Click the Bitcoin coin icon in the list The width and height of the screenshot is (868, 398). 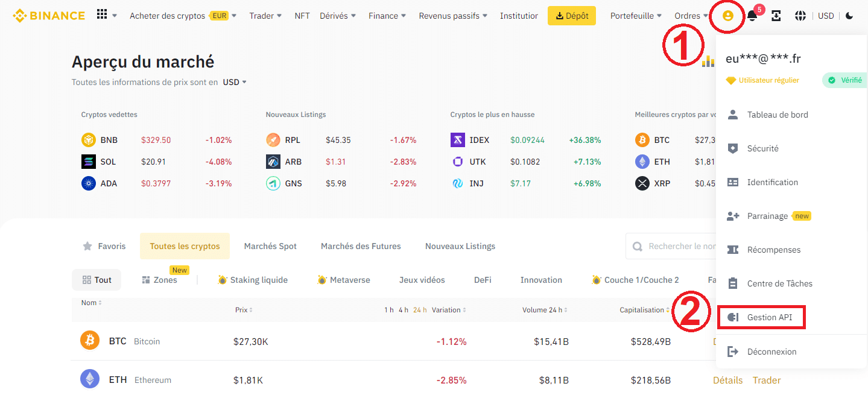[90, 341]
